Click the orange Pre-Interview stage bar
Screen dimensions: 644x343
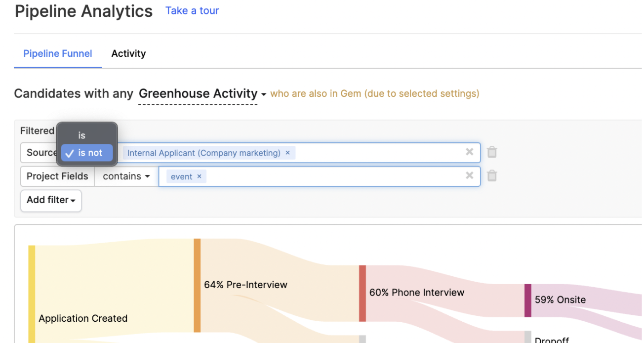pyautogui.click(x=197, y=285)
